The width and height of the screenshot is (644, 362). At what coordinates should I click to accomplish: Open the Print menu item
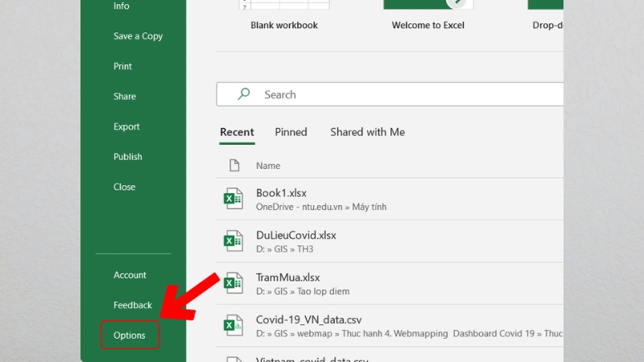tap(122, 66)
